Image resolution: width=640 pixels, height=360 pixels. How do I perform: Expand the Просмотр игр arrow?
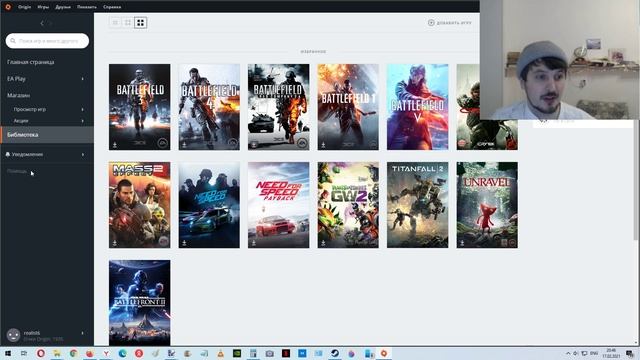point(82,109)
